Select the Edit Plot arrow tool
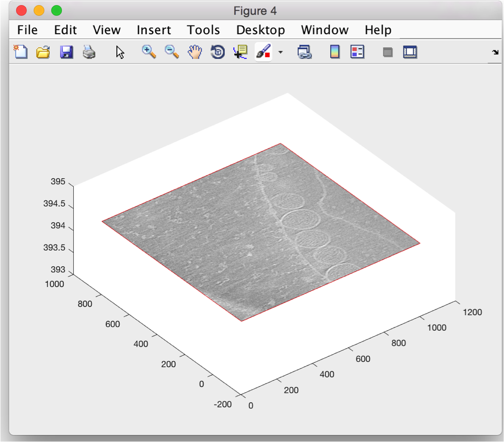This screenshot has height=442, width=504. tap(120, 52)
